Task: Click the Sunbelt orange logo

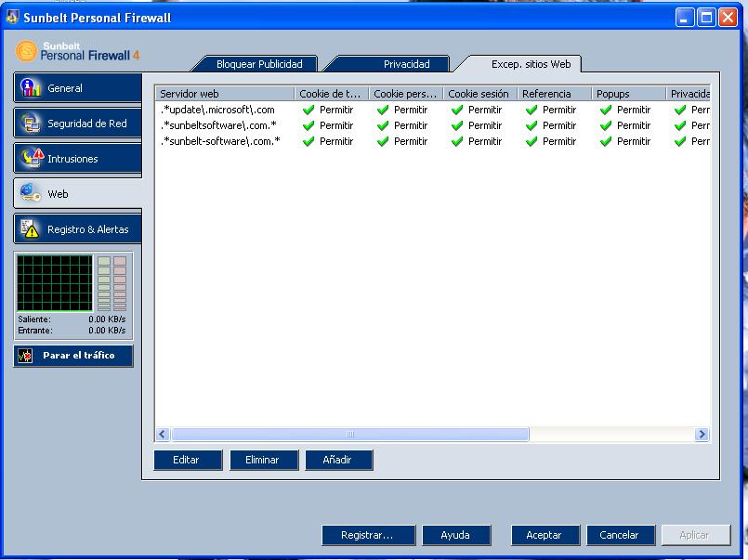Action: 26,51
